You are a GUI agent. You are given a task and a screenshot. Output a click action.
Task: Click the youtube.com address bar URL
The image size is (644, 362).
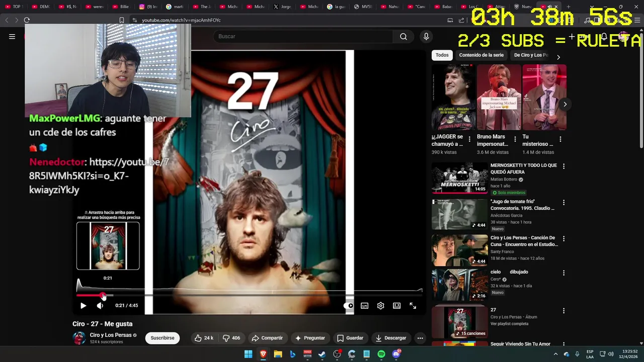(181, 20)
